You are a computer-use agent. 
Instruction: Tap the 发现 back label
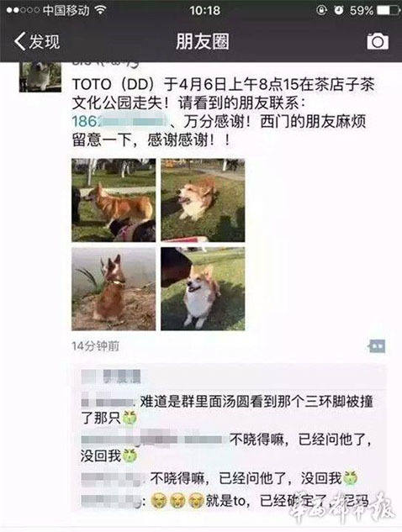44,41
